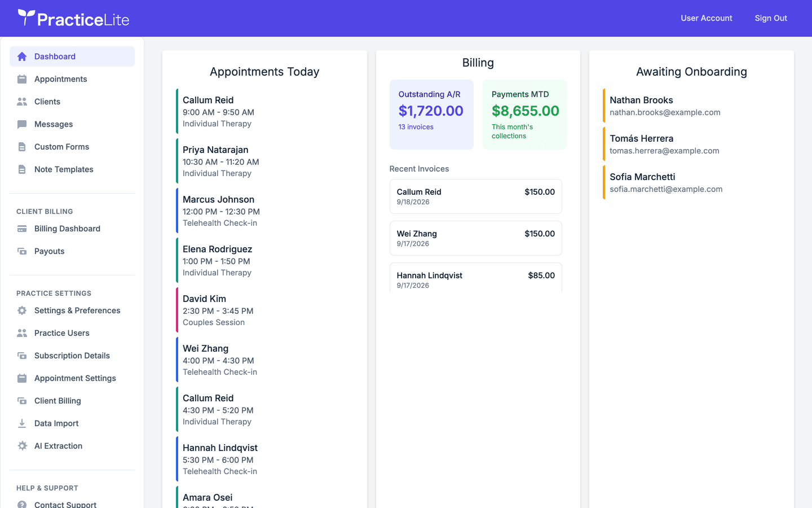Open AI Extraction settings

click(72, 446)
